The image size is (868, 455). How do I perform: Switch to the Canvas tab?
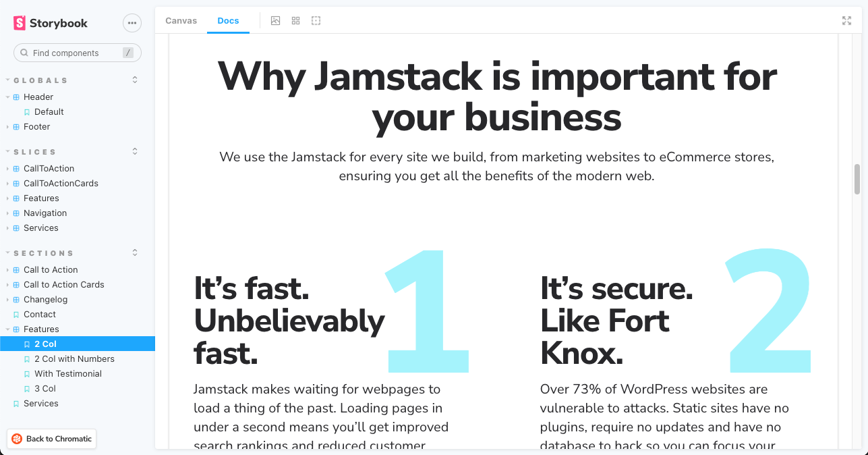(x=181, y=21)
